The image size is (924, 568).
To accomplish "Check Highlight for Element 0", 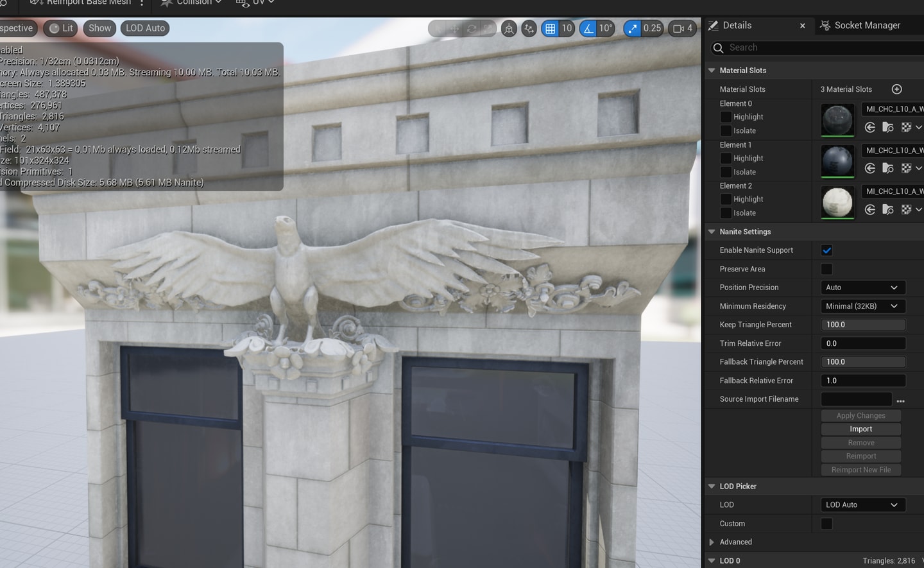I will (726, 117).
